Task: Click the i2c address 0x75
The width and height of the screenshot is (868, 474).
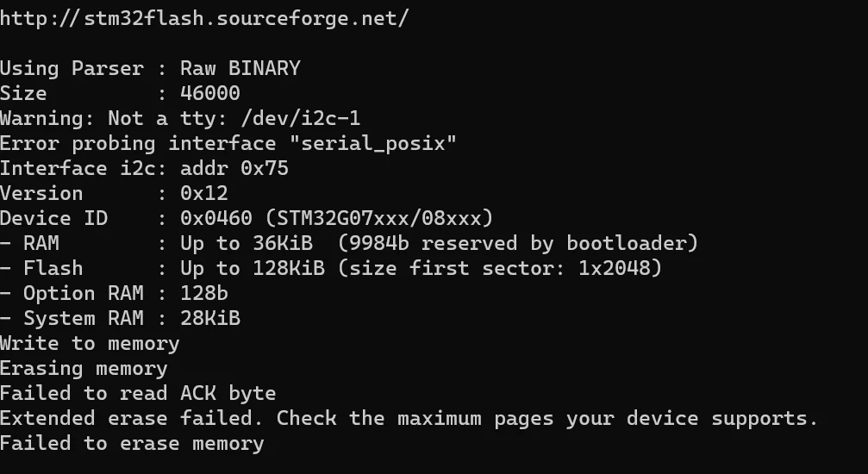Action: point(265,168)
